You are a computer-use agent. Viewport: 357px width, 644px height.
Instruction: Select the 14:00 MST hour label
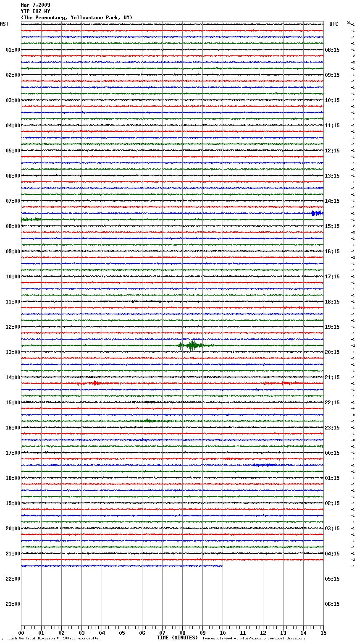point(13,377)
